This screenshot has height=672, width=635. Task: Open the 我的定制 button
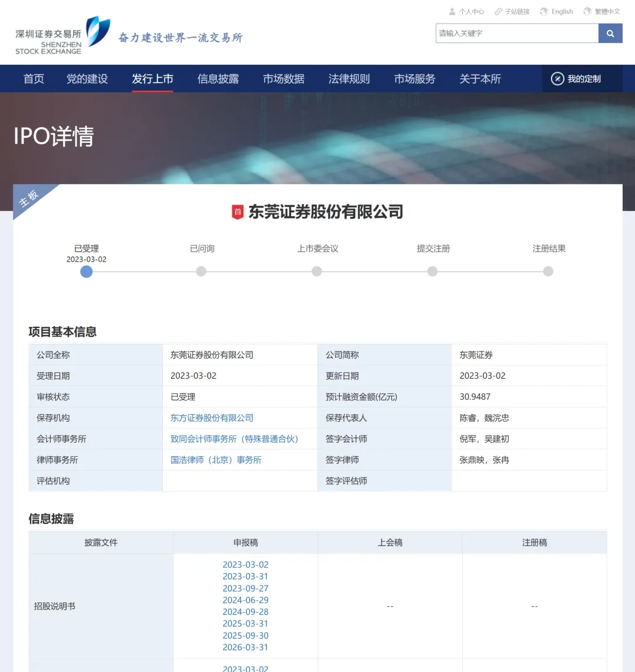tap(582, 79)
